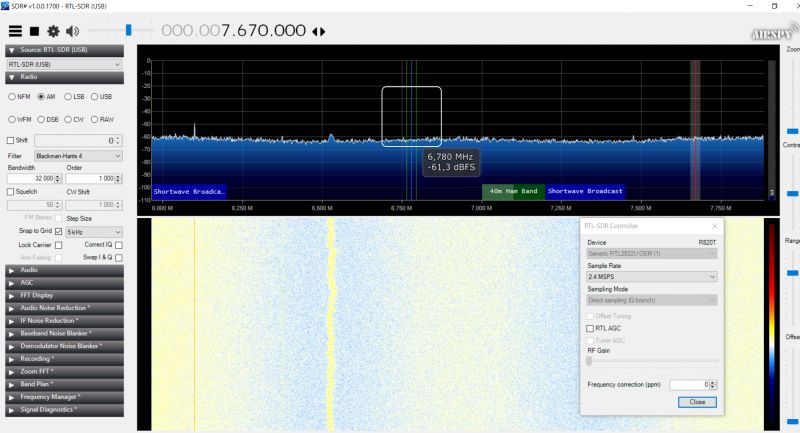
Task: Stop the radio with the stop button
Action: click(34, 32)
